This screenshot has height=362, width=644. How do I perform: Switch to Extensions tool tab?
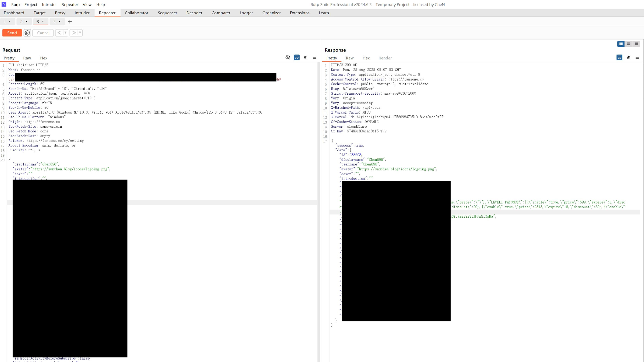[299, 13]
